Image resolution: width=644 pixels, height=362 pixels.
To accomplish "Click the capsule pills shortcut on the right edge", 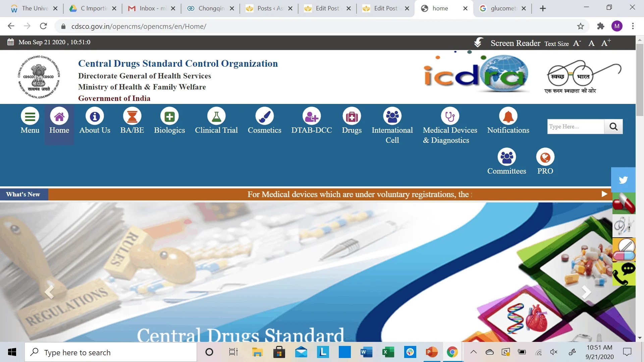I will click(624, 203).
